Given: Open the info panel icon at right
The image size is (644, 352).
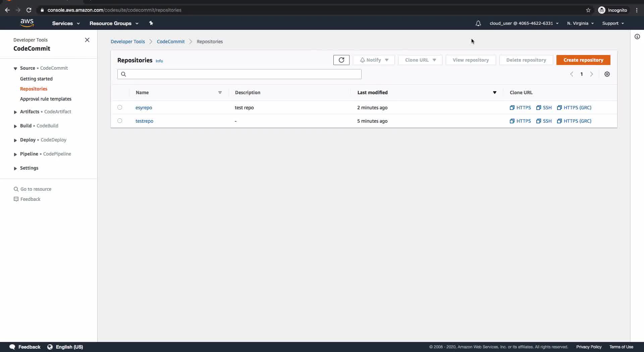Looking at the screenshot, I should (x=637, y=37).
